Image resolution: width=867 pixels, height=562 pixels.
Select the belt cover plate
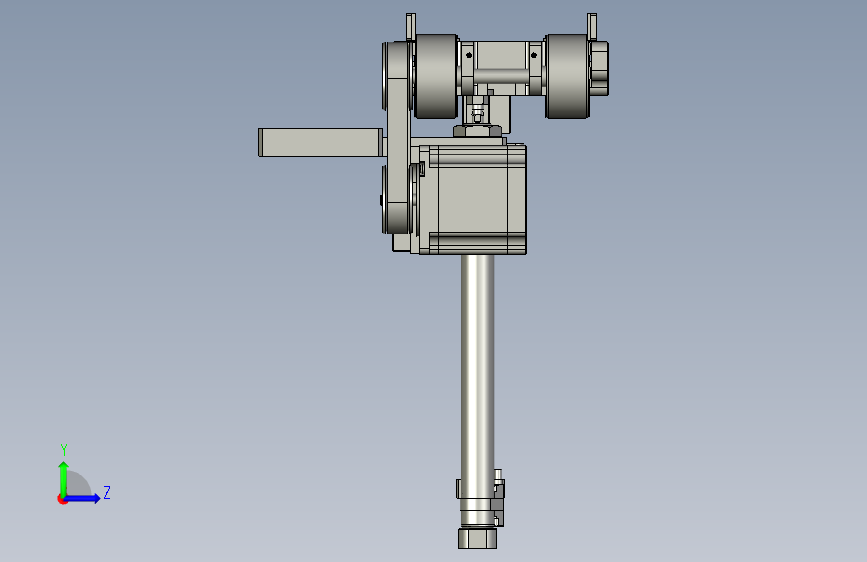pos(398,138)
